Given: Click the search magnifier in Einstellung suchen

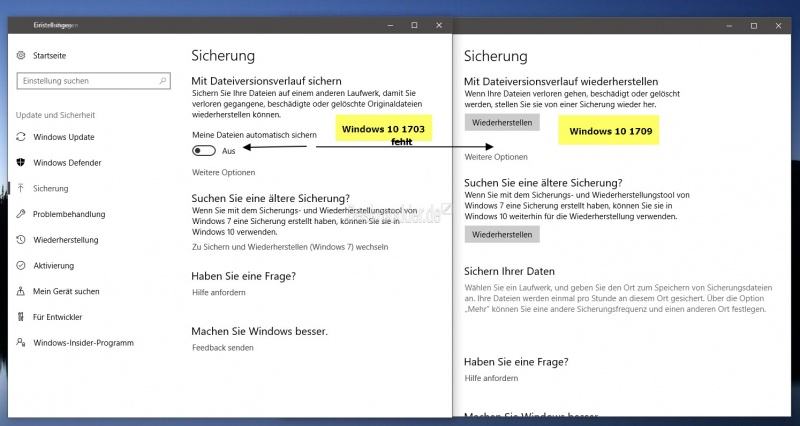Looking at the screenshot, I should pos(163,81).
